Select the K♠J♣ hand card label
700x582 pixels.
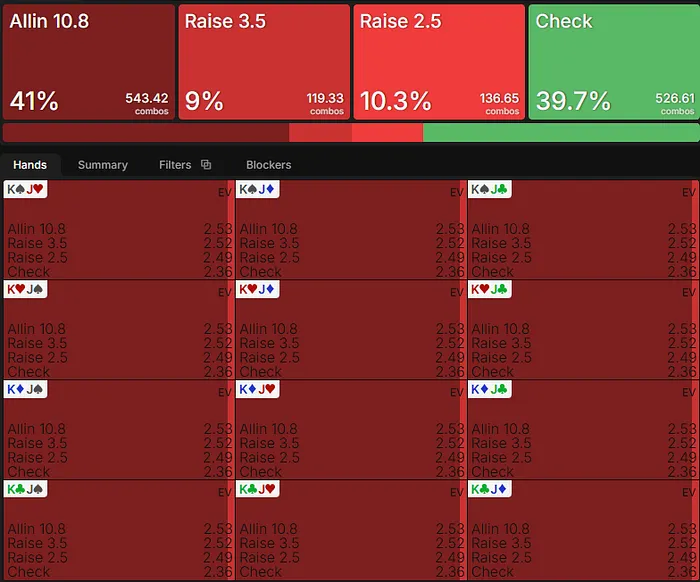(490, 189)
